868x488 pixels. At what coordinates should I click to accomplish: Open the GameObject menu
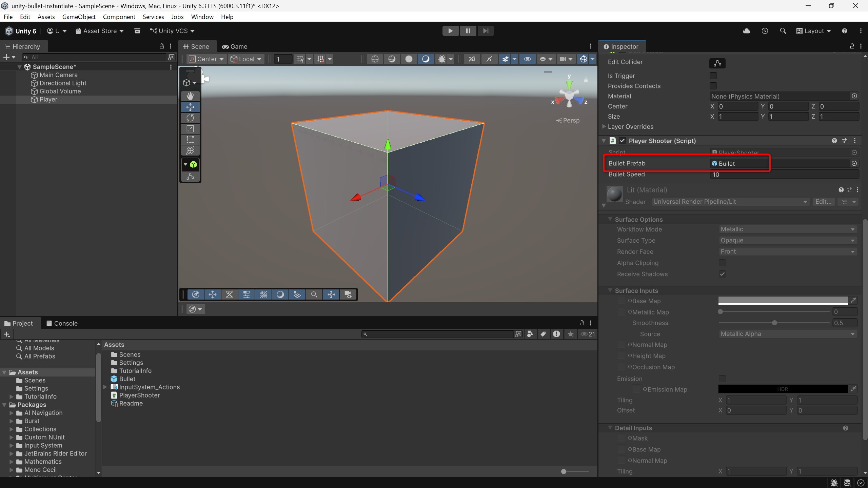[x=79, y=17]
